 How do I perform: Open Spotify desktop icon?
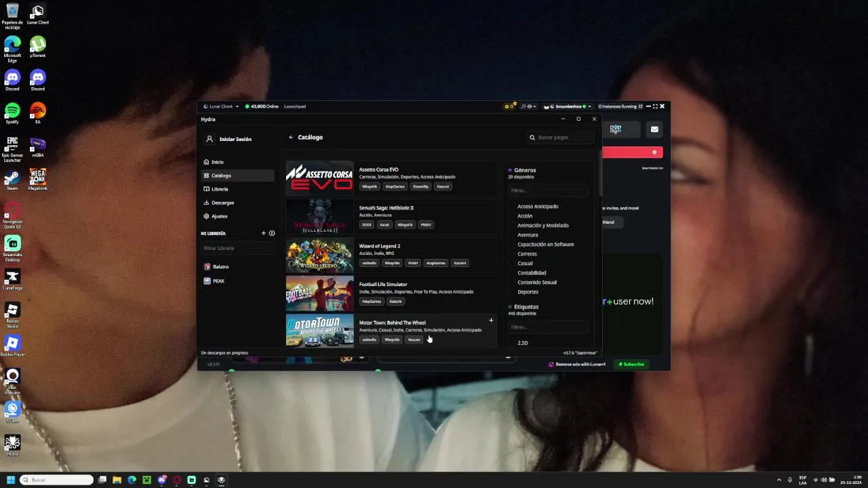click(12, 113)
